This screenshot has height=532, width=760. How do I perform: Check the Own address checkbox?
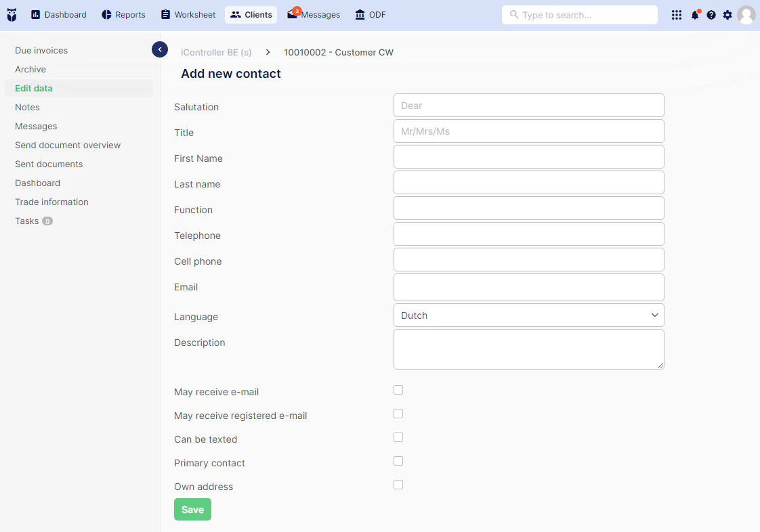click(x=398, y=485)
